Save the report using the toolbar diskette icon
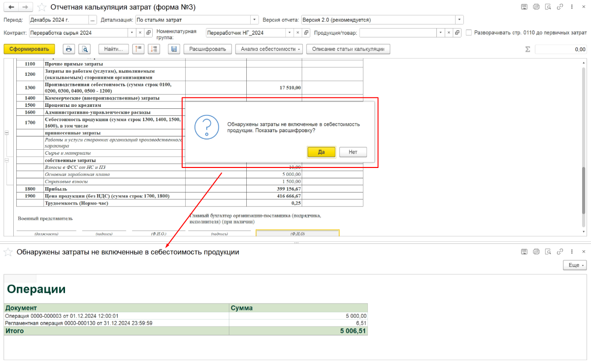 pos(173,49)
